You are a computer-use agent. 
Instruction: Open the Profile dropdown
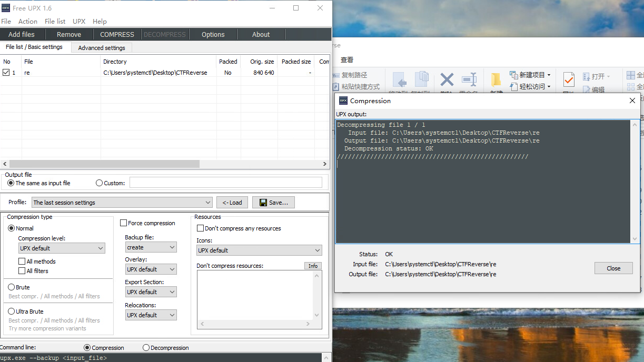[x=122, y=203]
